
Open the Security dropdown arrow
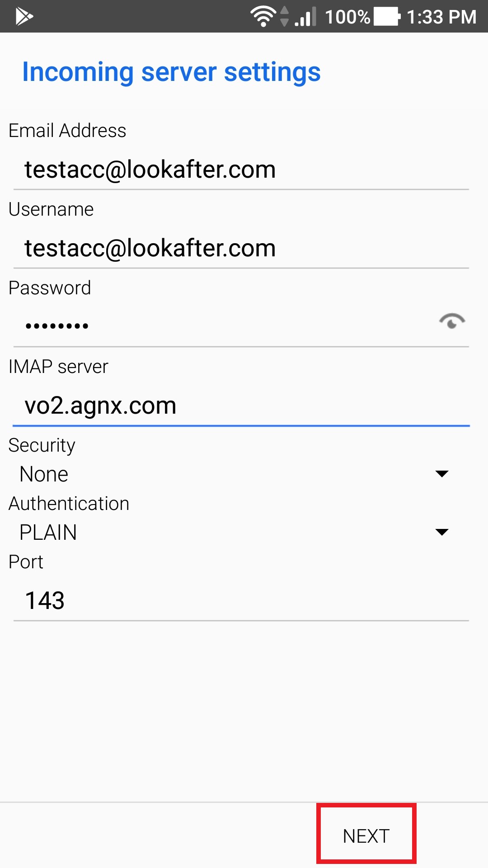pyautogui.click(x=441, y=474)
